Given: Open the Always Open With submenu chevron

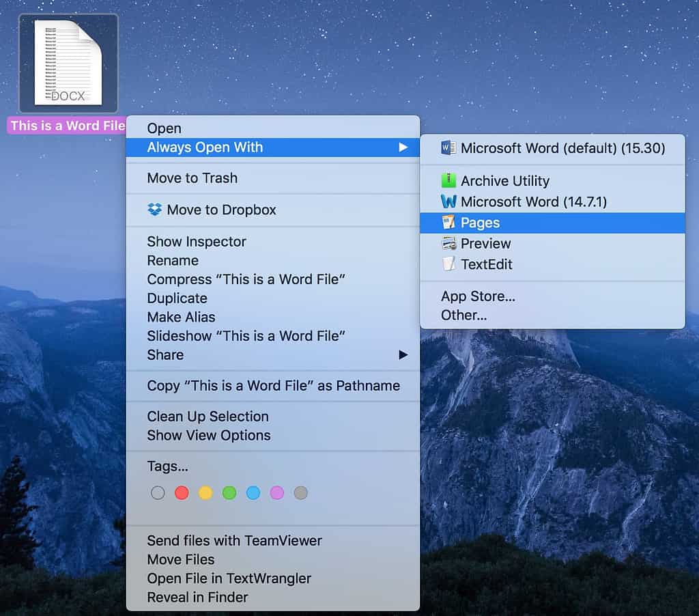Looking at the screenshot, I should pyautogui.click(x=403, y=148).
